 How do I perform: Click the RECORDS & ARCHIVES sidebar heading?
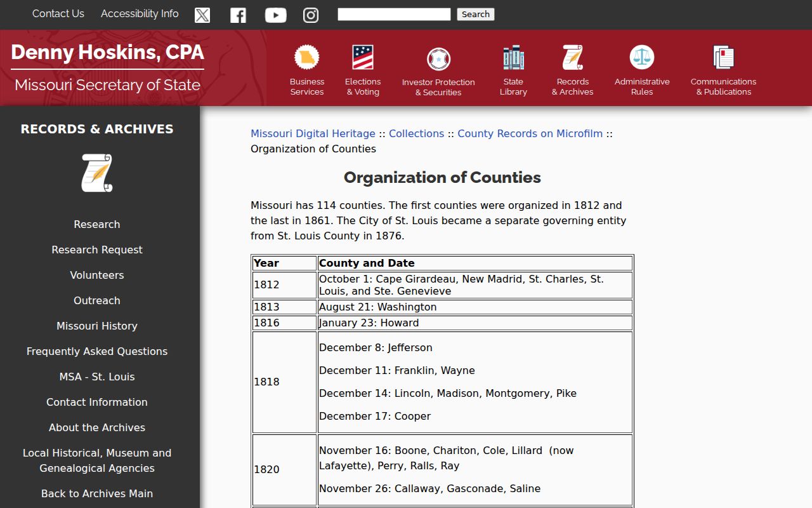[x=97, y=129]
